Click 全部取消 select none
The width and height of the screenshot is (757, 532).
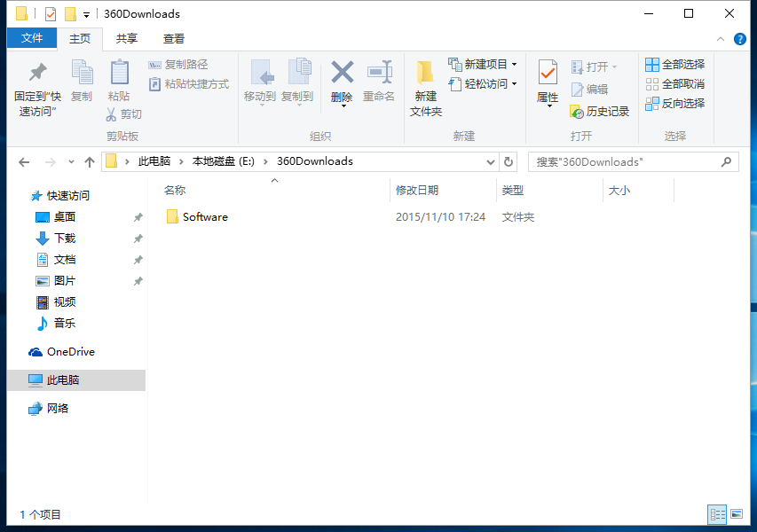point(675,84)
